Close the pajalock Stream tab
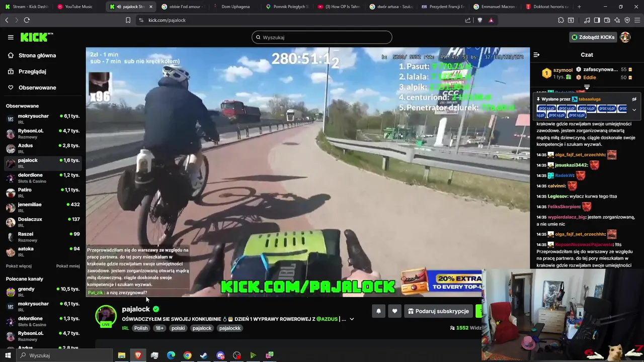The width and height of the screenshot is (644, 362). point(150,7)
